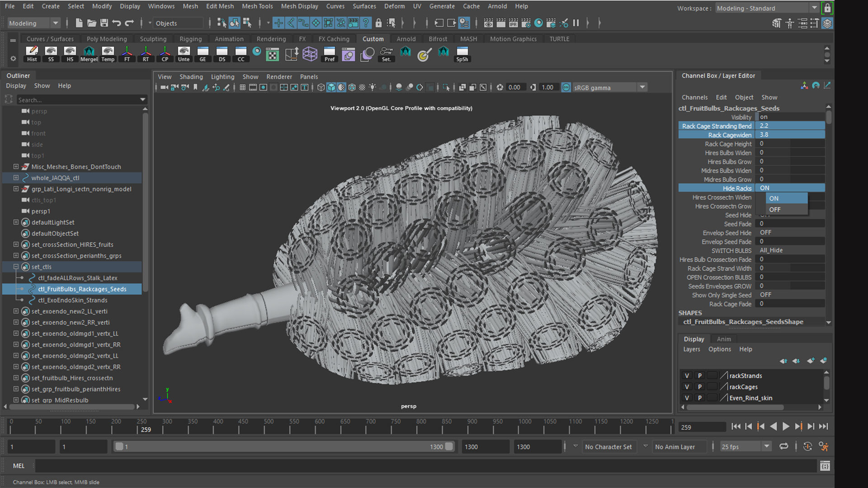Image resolution: width=868 pixels, height=488 pixels.
Task: Click the Pref shelf icon
Action: 329,54
